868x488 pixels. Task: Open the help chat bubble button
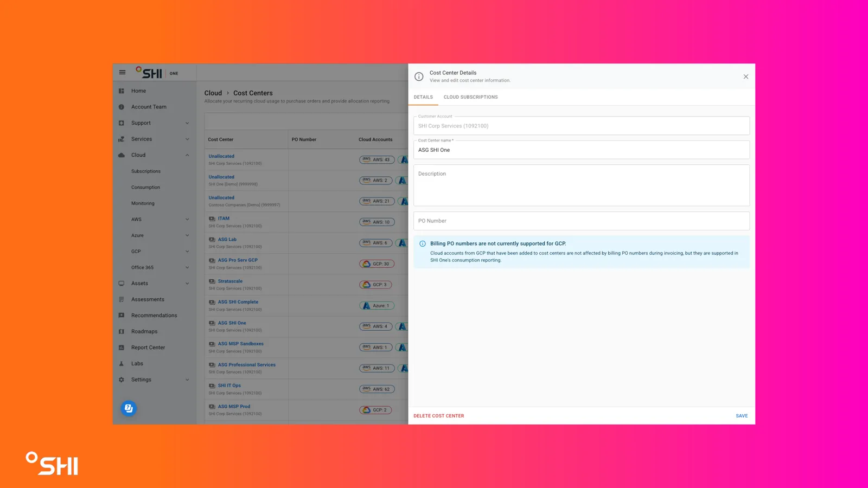(x=129, y=408)
